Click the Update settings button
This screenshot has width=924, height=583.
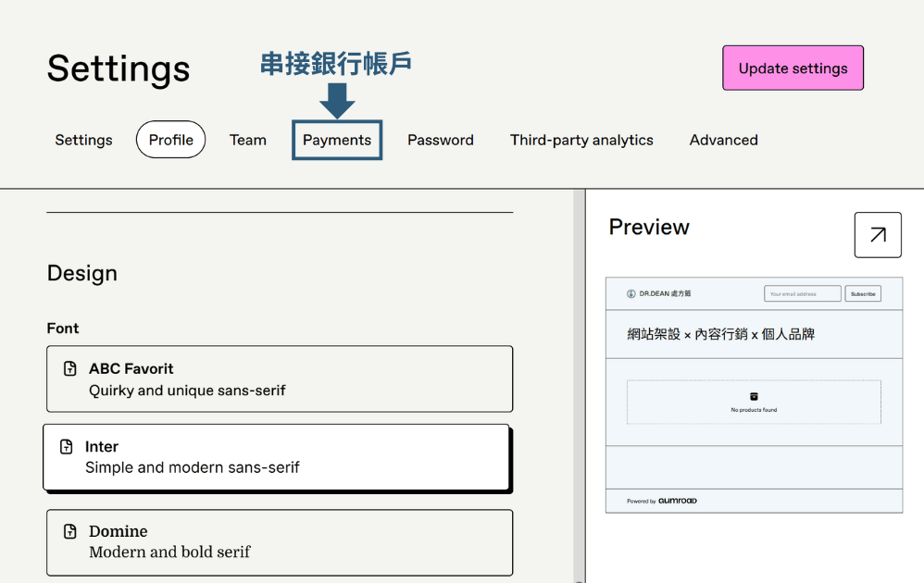793,68
